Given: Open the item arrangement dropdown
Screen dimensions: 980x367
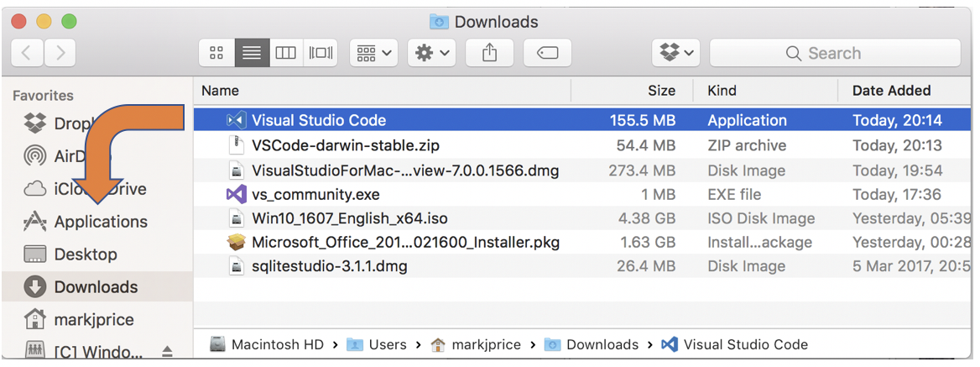Looking at the screenshot, I should [373, 53].
